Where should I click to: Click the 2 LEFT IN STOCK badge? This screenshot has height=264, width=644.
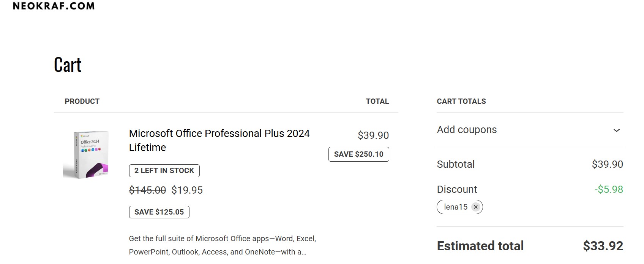click(x=164, y=170)
